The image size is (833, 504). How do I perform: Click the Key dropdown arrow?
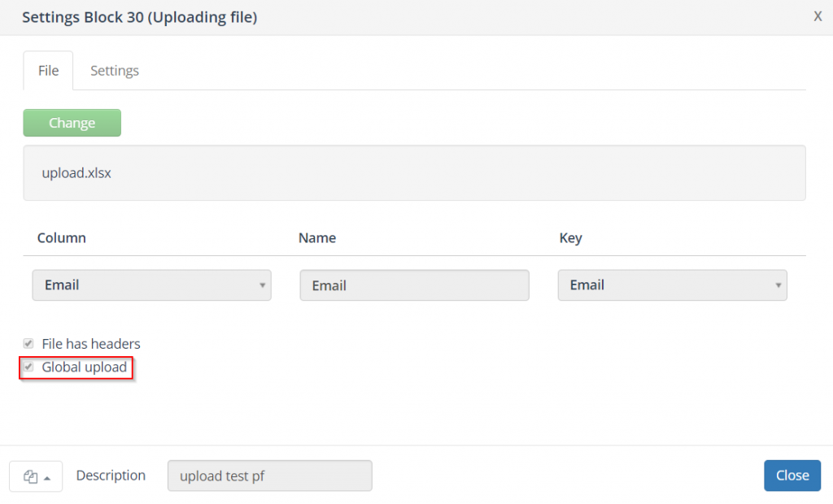778,285
